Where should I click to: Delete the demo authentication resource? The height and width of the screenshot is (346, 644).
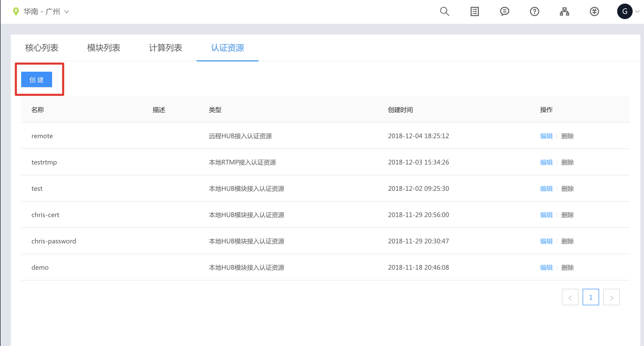[567, 267]
